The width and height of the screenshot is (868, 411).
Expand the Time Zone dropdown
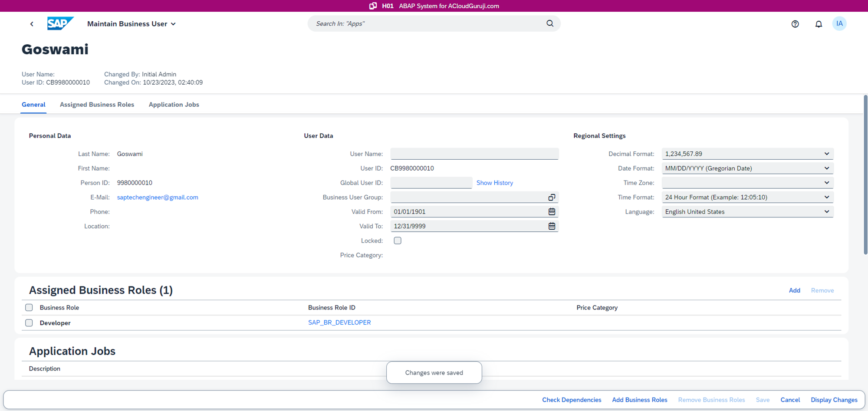coord(826,183)
